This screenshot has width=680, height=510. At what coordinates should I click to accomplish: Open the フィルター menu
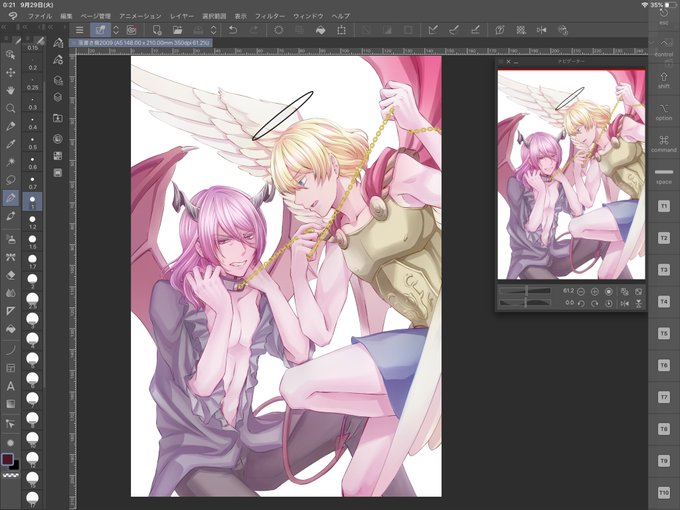[269, 16]
